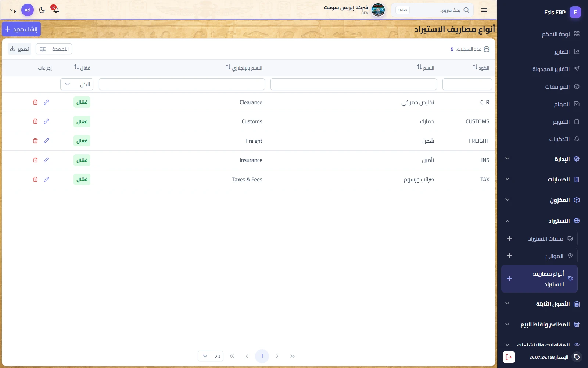This screenshot has width=588, height=368.
Task: Add new port via plus icon
Action: point(509,256)
